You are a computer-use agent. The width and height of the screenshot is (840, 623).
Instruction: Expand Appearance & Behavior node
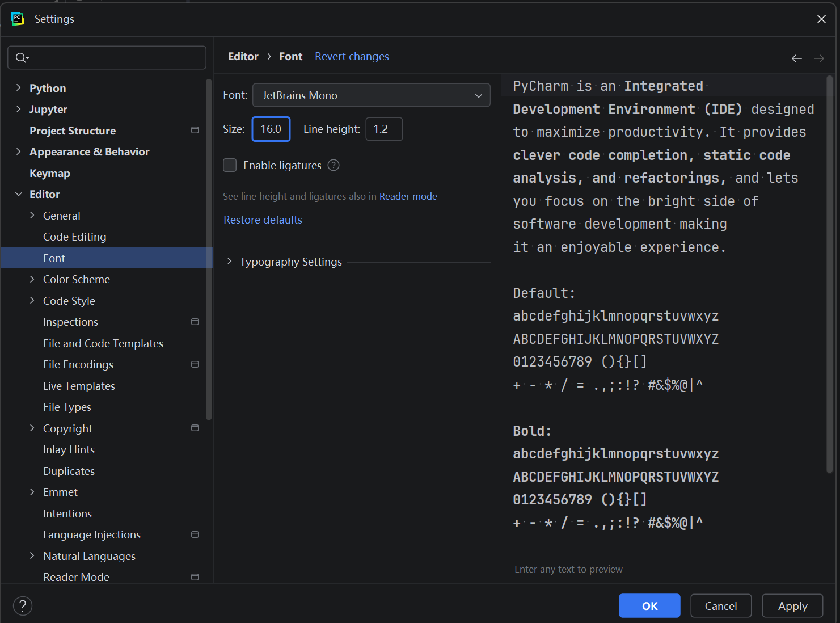click(19, 151)
